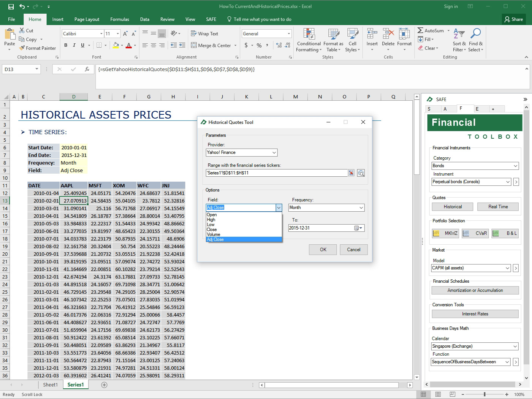Switch to Page Layout view icon
Viewport: 532px width, 399px height.
point(438,394)
